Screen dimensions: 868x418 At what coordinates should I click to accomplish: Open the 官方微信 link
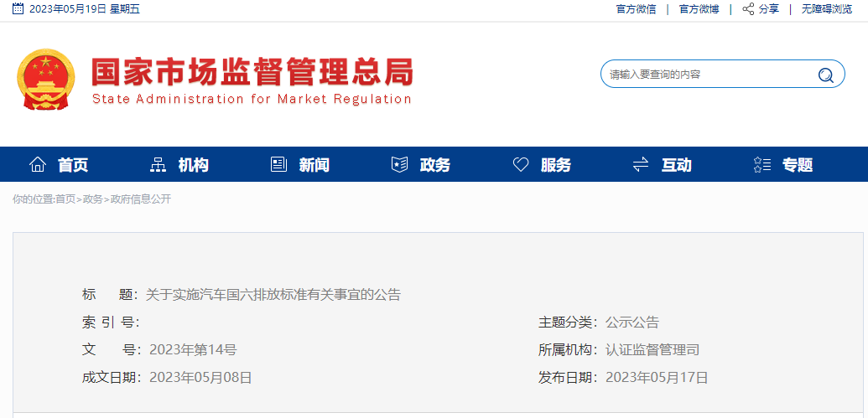[636, 9]
